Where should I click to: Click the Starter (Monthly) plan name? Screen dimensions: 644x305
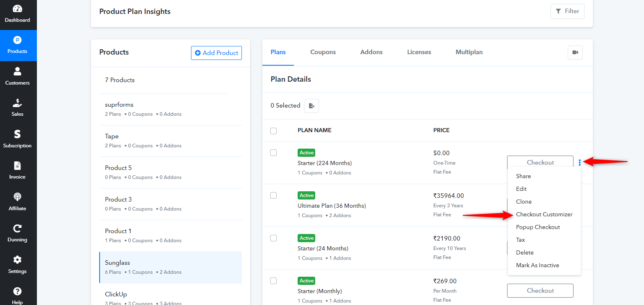(x=320, y=291)
